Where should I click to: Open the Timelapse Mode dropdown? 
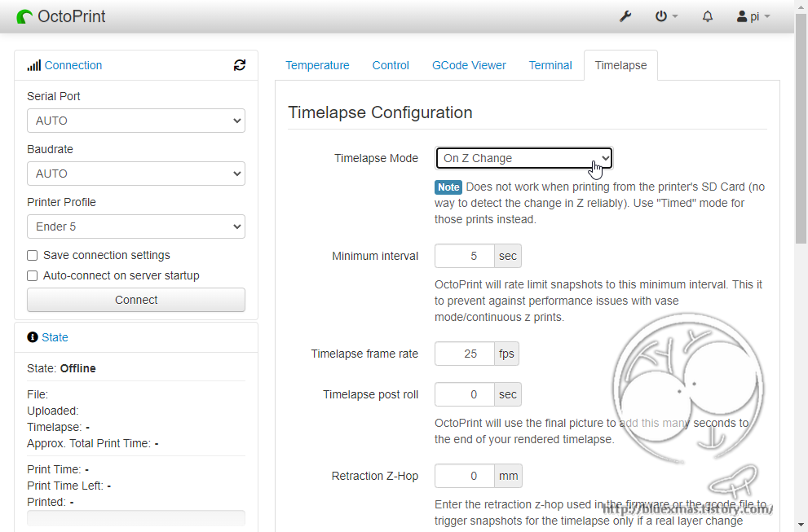pos(524,158)
